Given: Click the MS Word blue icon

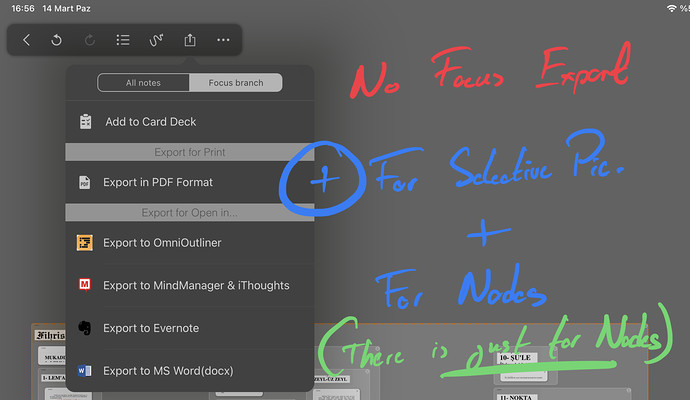Looking at the screenshot, I should (x=84, y=371).
